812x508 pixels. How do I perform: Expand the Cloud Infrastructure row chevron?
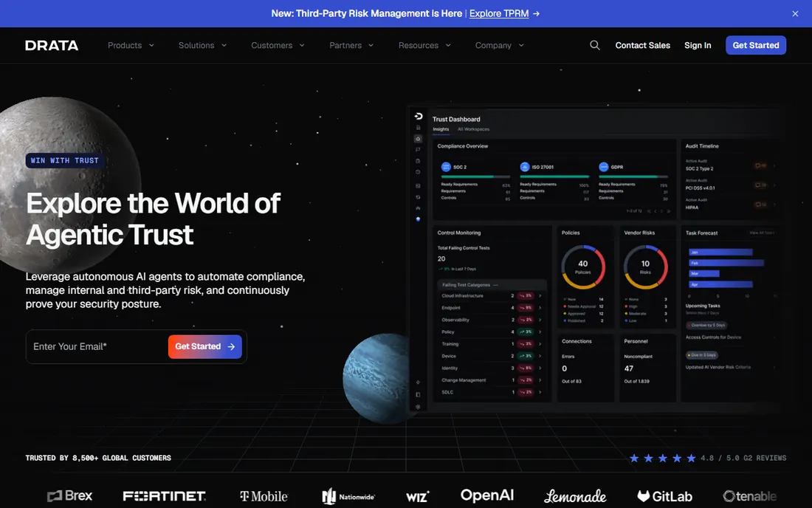(x=540, y=295)
